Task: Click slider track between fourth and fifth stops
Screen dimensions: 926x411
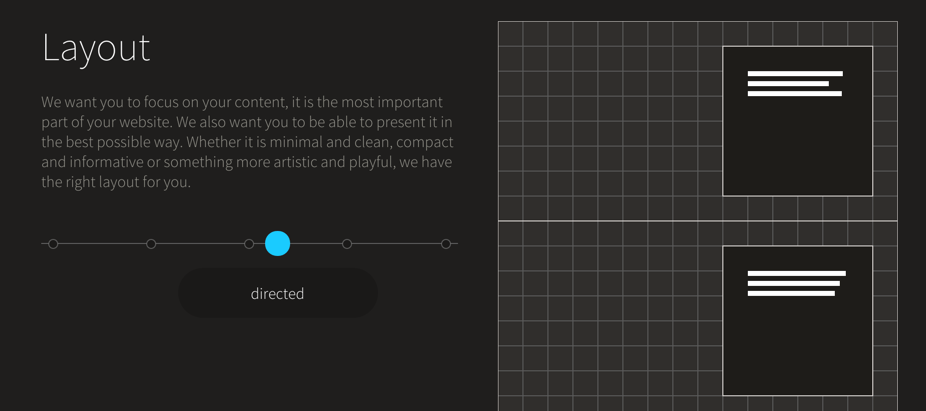Action: point(396,244)
